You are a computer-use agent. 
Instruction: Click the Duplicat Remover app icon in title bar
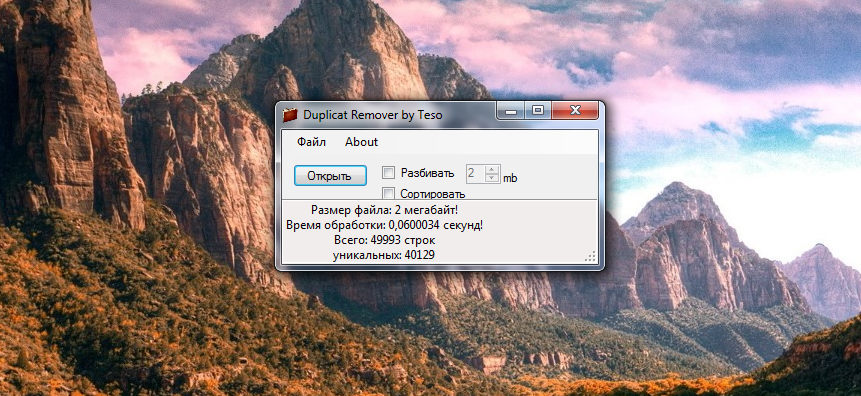(x=290, y=115)
